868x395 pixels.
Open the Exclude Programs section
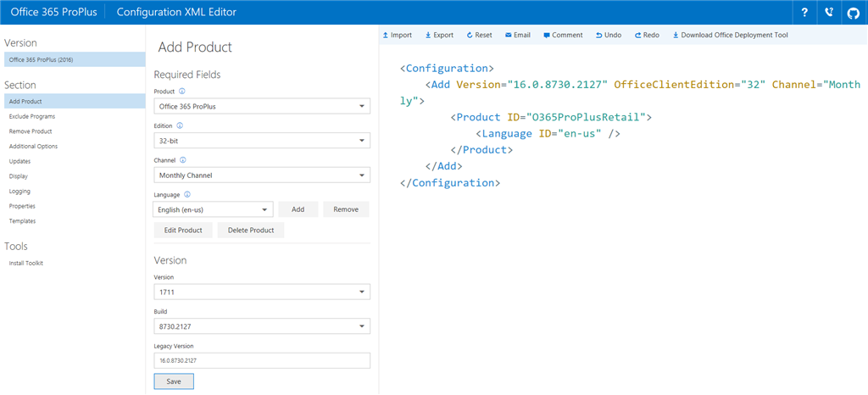(x=32, y=116)
